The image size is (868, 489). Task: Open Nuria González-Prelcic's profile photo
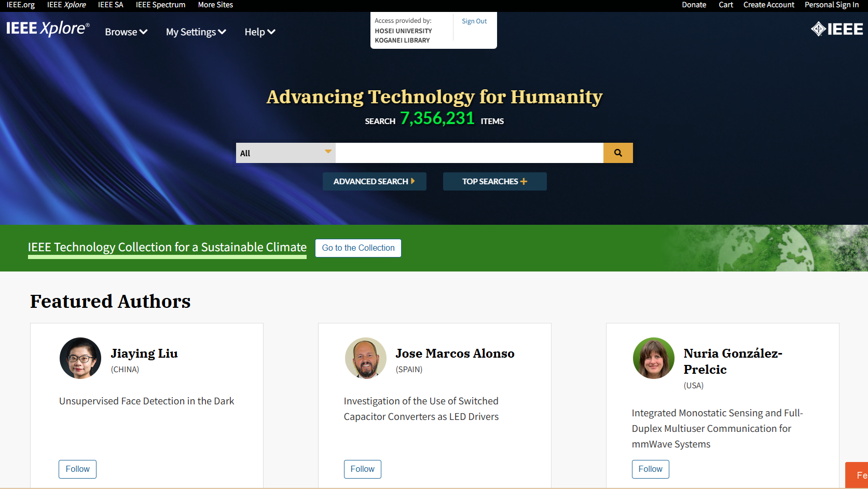[x=654, y=358]
